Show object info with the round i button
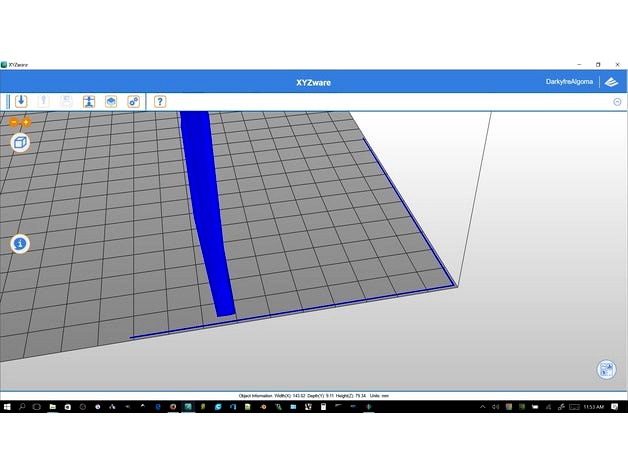628x472 pixels. point(20,244)
